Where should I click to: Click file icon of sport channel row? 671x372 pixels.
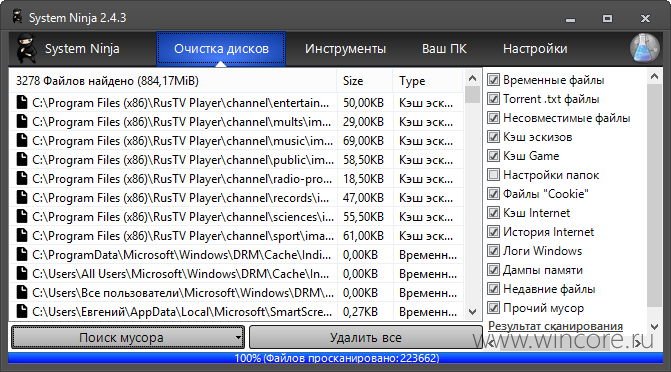(22, 235)
